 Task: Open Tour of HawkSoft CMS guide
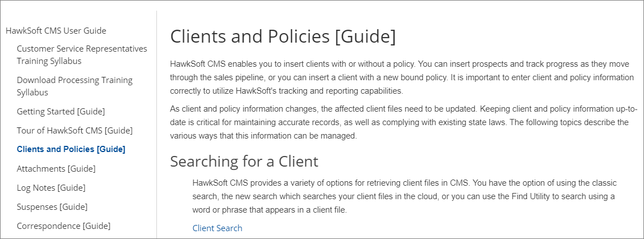(x=75, y=130)
